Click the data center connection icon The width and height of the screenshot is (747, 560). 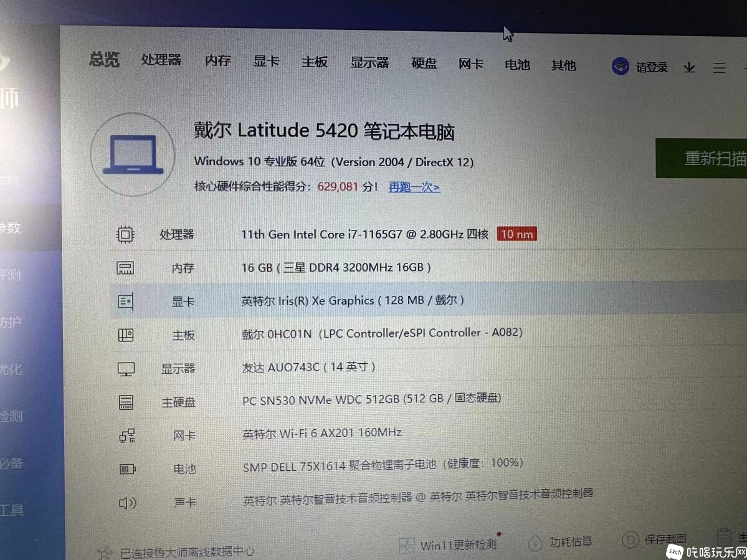(x=104, y=553)
